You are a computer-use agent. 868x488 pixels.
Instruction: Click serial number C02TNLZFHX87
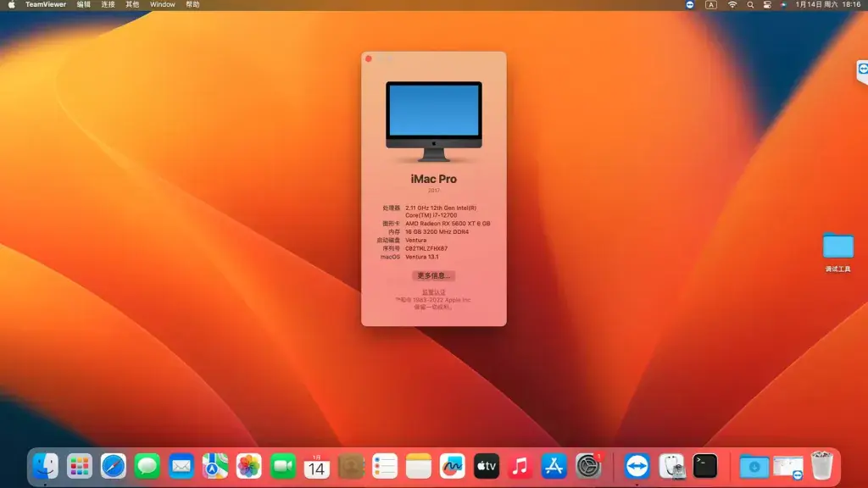426,248
